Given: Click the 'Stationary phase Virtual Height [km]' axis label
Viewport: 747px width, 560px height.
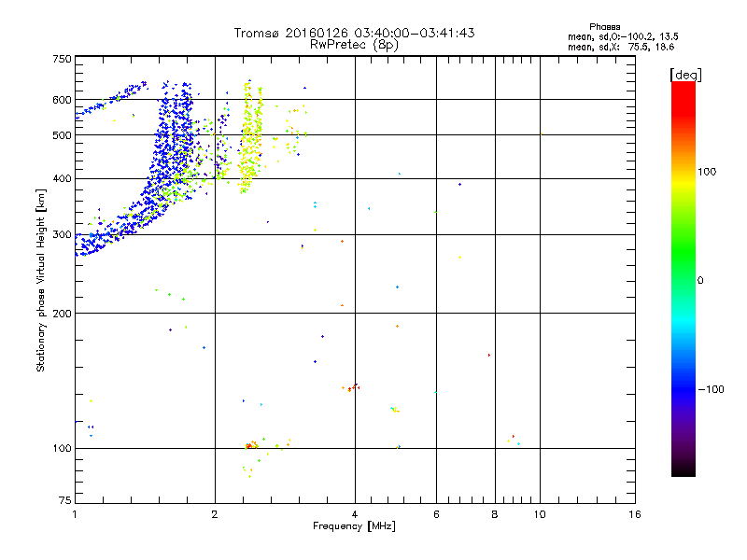Looking at the screenshot, I should click(41, 280).
